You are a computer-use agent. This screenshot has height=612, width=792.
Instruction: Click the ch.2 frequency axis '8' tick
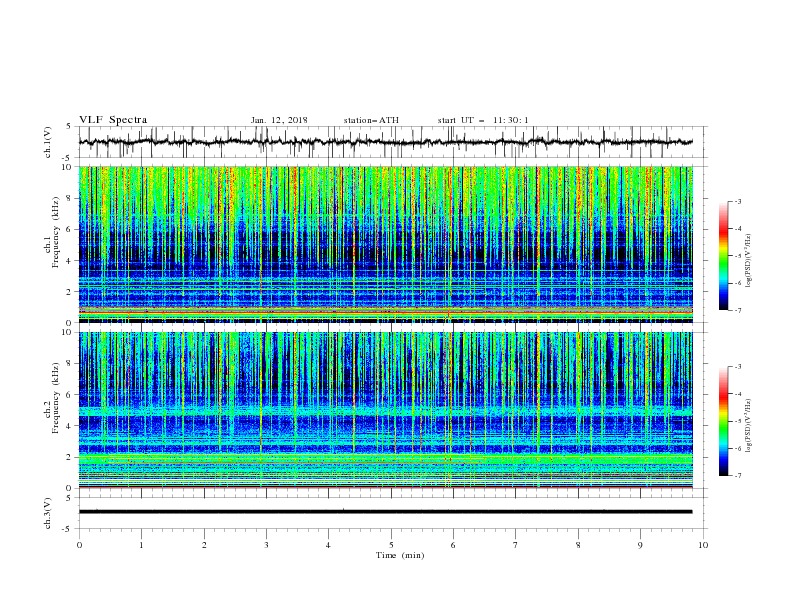[x=69, y=364]
